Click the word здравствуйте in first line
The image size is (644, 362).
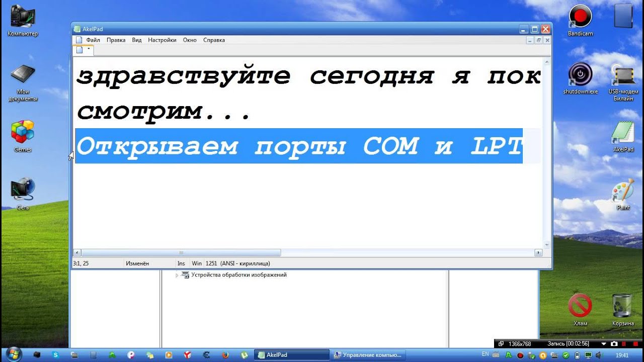pyautogui.click(x=184, y=76)
